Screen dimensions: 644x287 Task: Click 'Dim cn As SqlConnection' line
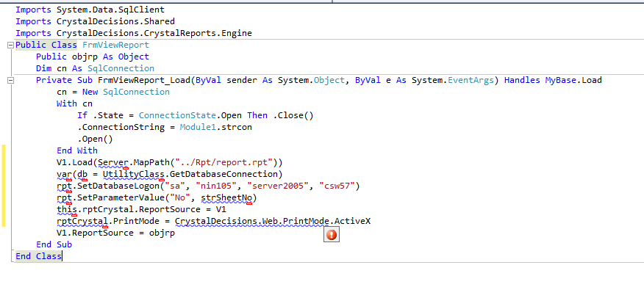tap(96, 68)
